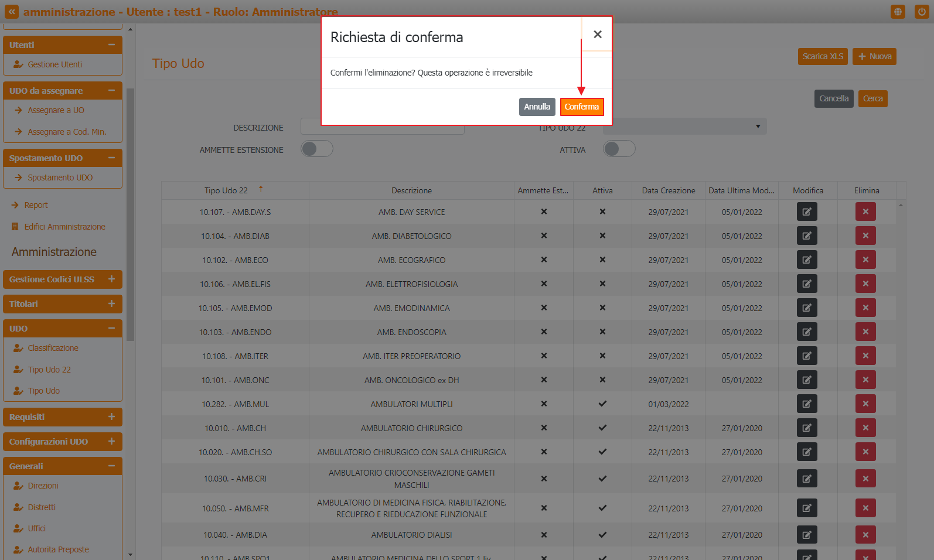Clear filters with Cancella button
This screenshot has width=934, height=560.
click(x=834, y=98)
